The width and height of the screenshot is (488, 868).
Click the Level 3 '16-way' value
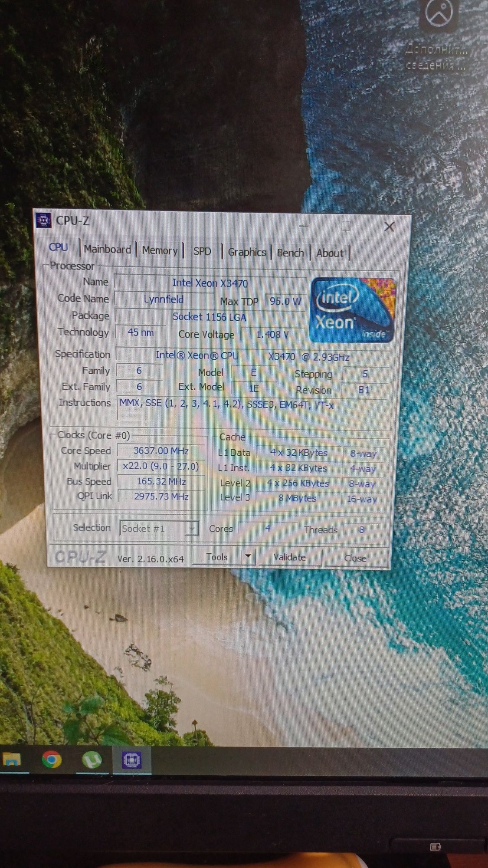362,499
